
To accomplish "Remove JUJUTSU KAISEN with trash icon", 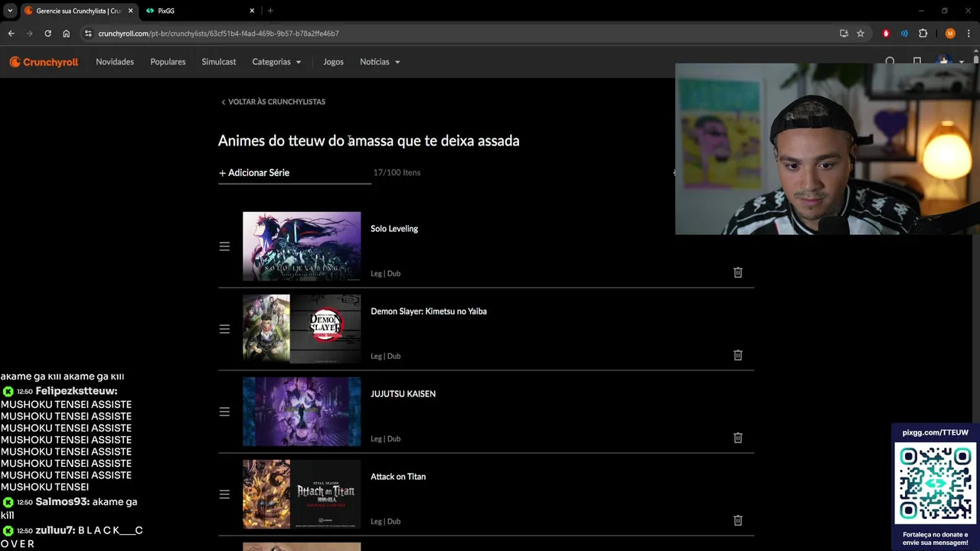I will coord(738,438).
